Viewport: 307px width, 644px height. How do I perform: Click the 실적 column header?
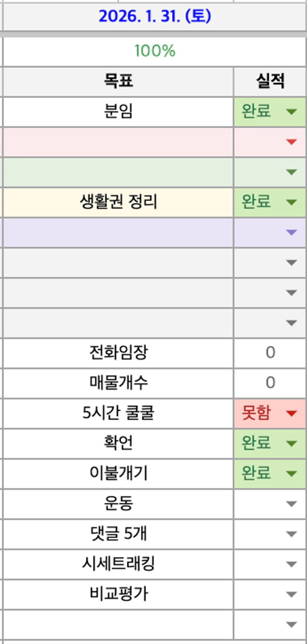click(270, 81)
